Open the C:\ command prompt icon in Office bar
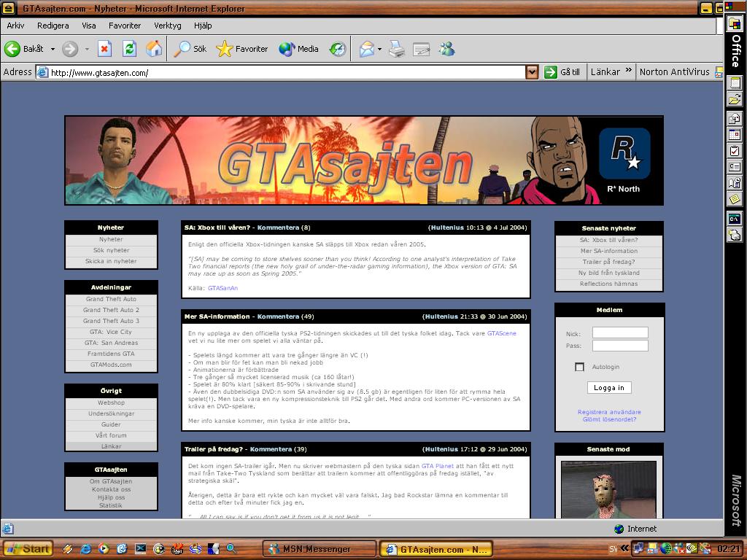747x560 pixels. coord(735,219)
